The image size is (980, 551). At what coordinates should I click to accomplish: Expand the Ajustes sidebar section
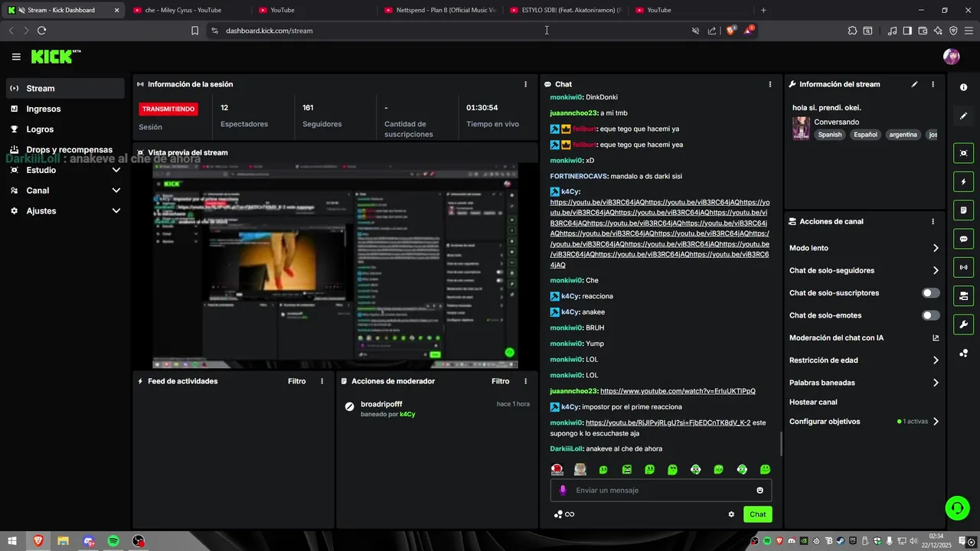pos(65,210)
